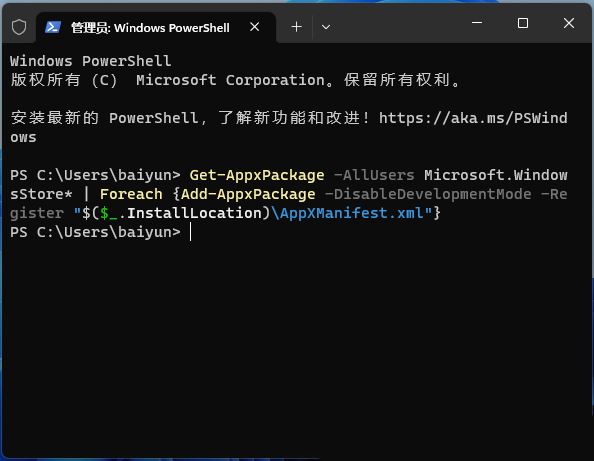Close the Windows PowerShell tab
Image resolution: width=594 pixels, height=461 pixels.
point(255,27)
